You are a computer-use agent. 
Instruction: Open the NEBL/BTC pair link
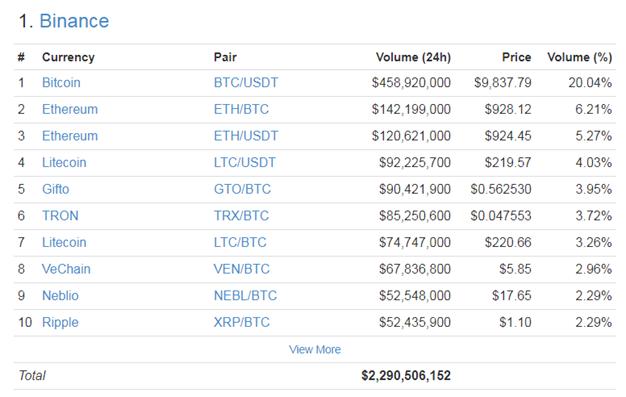(x=245, y=296)
